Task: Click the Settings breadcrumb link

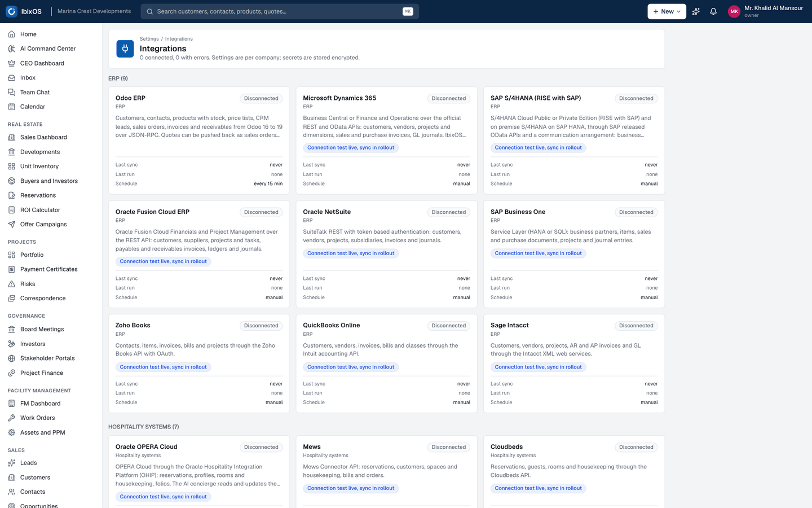Action: (149, 39)
